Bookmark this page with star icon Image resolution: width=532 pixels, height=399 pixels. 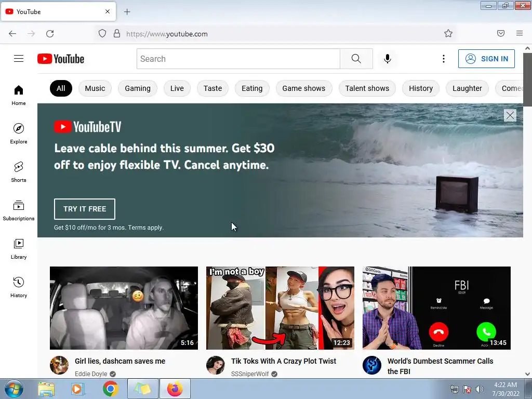(448, 33)
